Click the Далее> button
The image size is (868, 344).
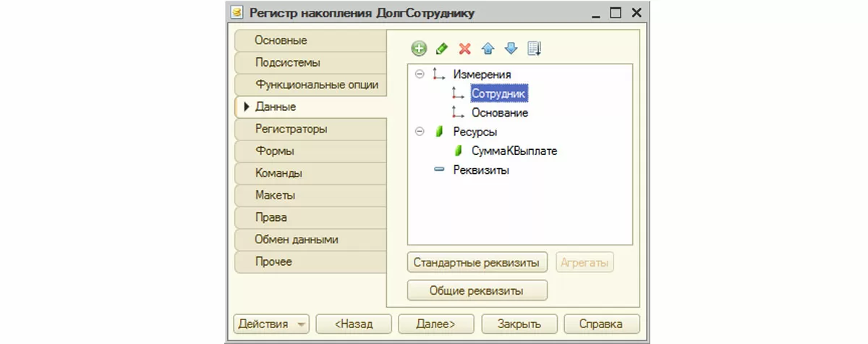point(436,324)
